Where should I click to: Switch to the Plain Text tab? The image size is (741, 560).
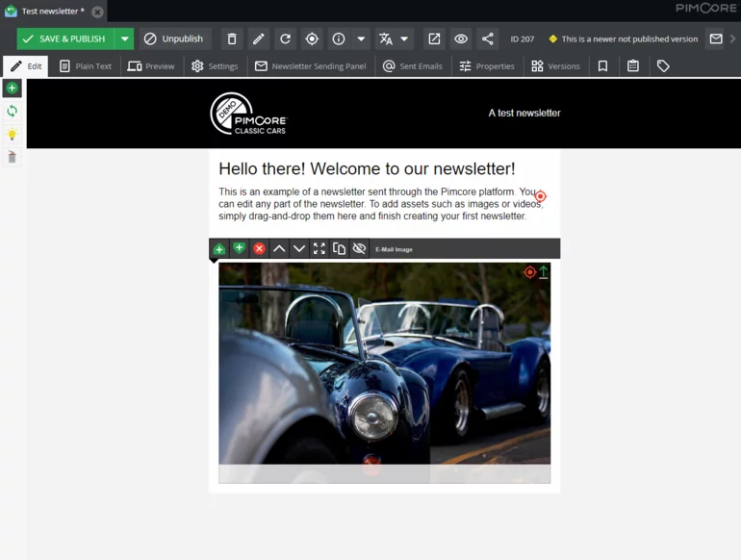pos(86,66)
